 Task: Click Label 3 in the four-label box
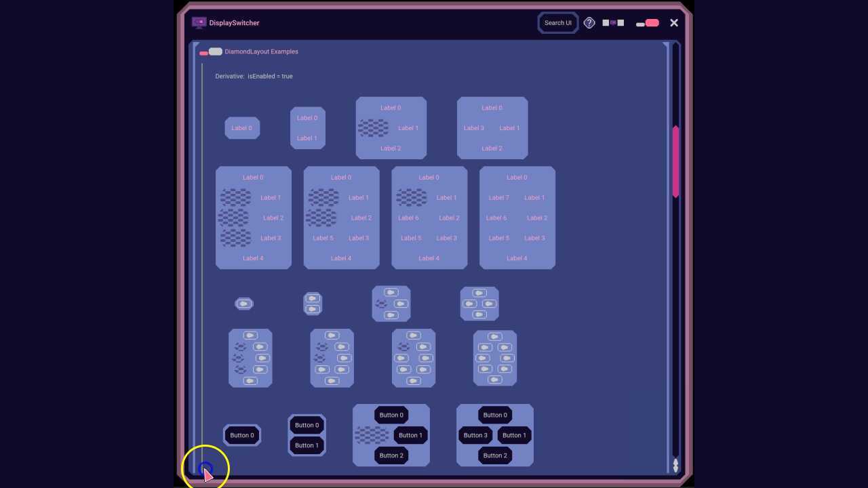474,128
